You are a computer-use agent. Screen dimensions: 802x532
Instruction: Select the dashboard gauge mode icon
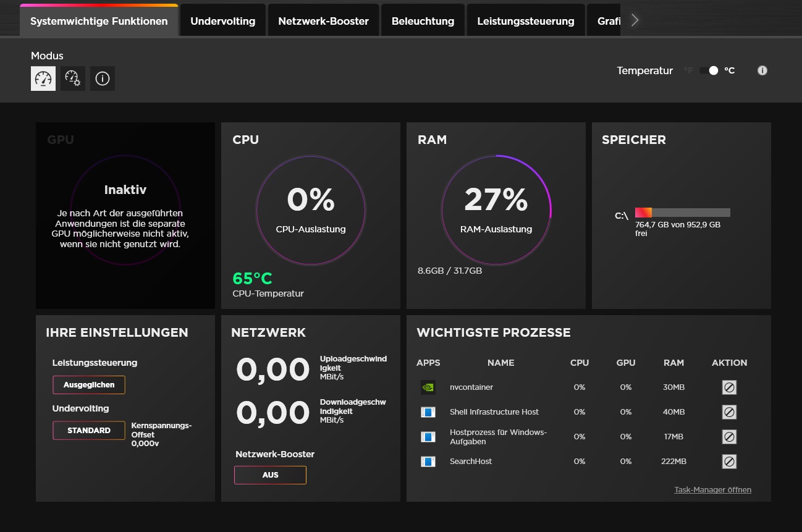pyautogui.click(x=43, y=79)
